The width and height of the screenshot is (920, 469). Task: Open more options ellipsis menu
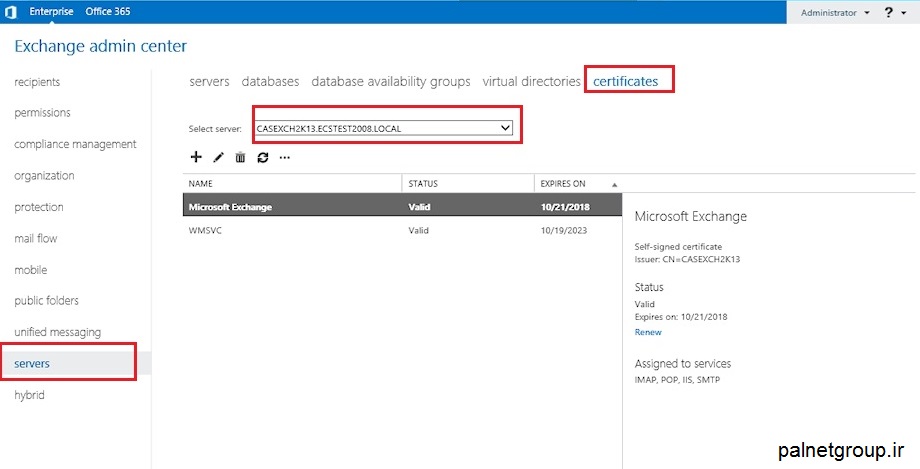pyautogui.click(x=285, y=157)
